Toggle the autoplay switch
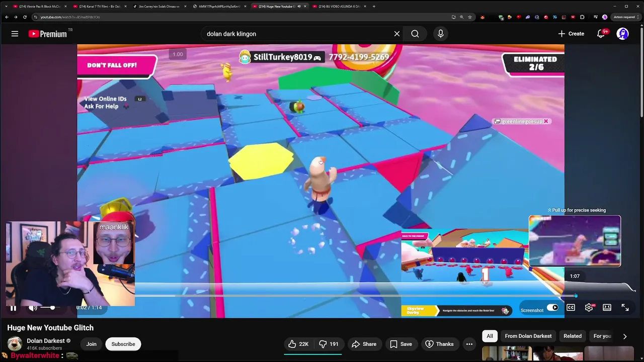This screenshot has height=362, width=644. (x=552, y=308)
